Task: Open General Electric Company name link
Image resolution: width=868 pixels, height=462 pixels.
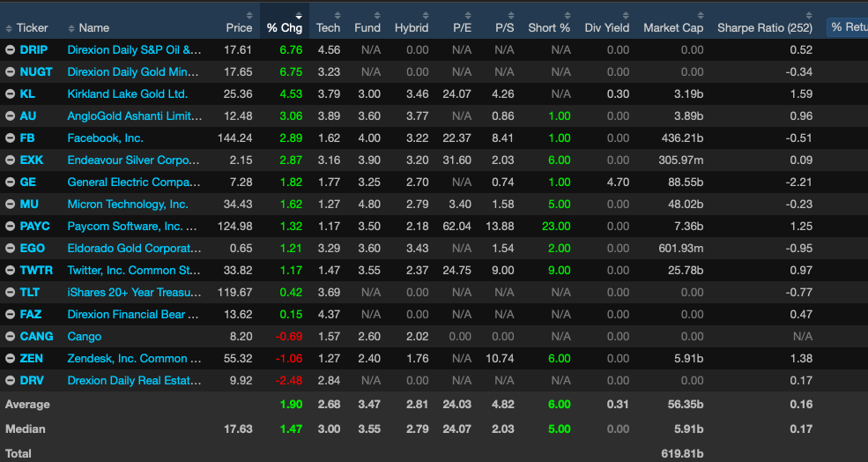Action: pos(134,183)
